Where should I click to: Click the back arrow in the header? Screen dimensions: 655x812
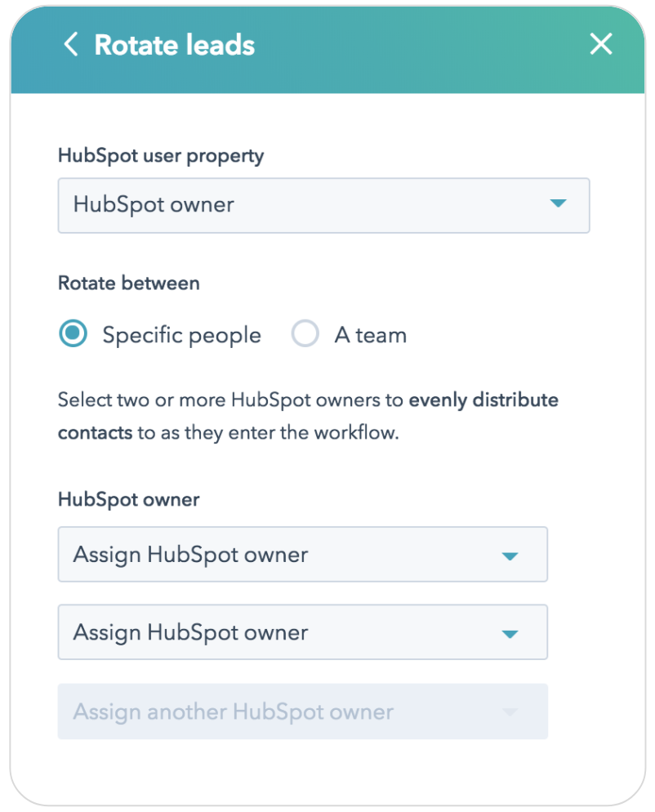tap(71, 45)
